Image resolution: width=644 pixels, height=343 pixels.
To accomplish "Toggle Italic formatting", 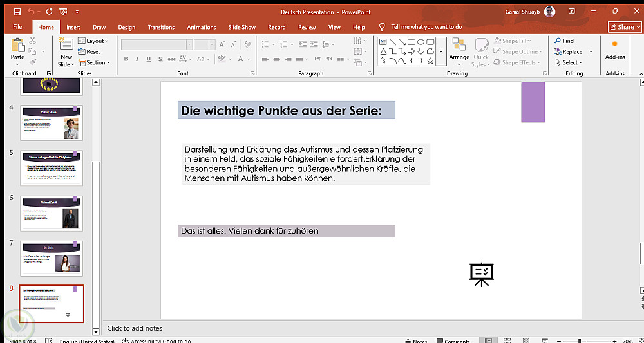I will click(x=137, y=59).
